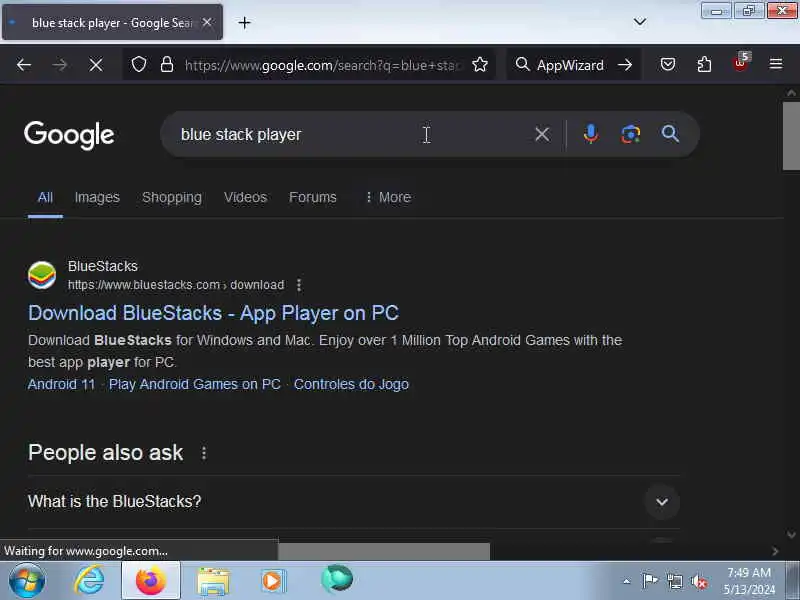Open Firefox hamburger menu
800x600 pixels.
pyautogui.click(x=776, y=64)
